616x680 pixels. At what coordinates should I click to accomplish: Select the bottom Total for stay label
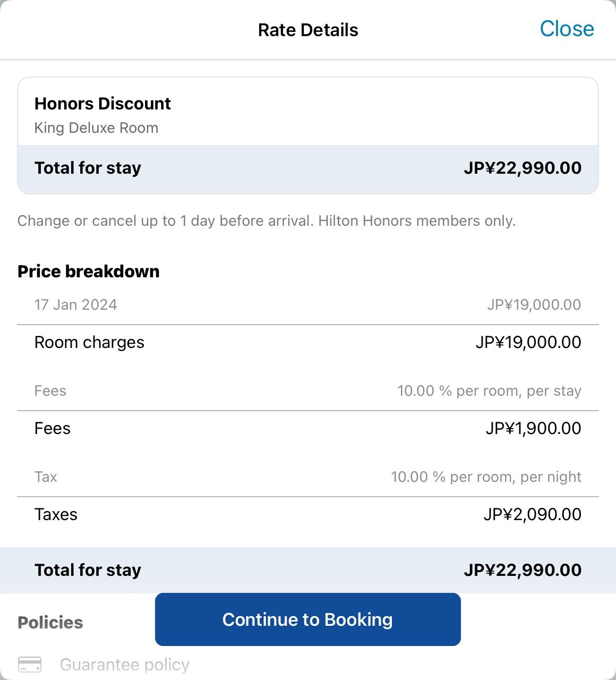[x=88, y=570]
